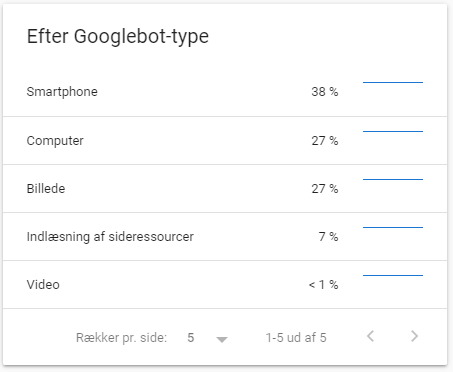The width and height of the screenshot is (453, 372).
Task: Click the Billede sparkline chart
Action: click(393, 179)
